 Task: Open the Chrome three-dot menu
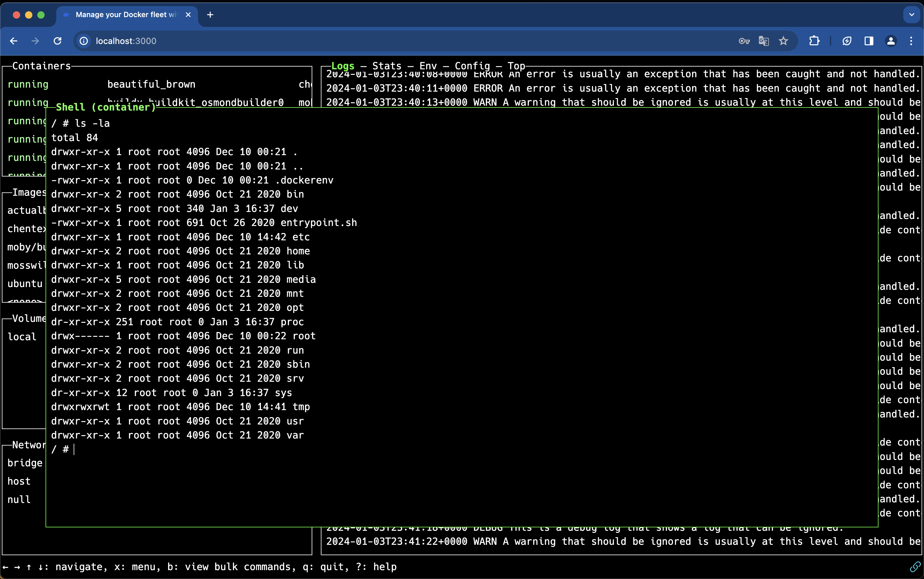tap(911, 41)
